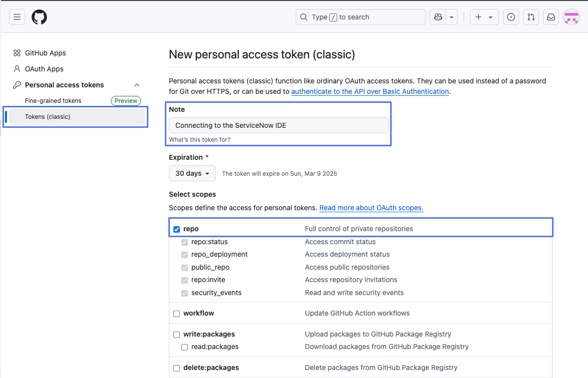Focus the Type / to search field
The image size is (588, 378).
tap(360, 17)
